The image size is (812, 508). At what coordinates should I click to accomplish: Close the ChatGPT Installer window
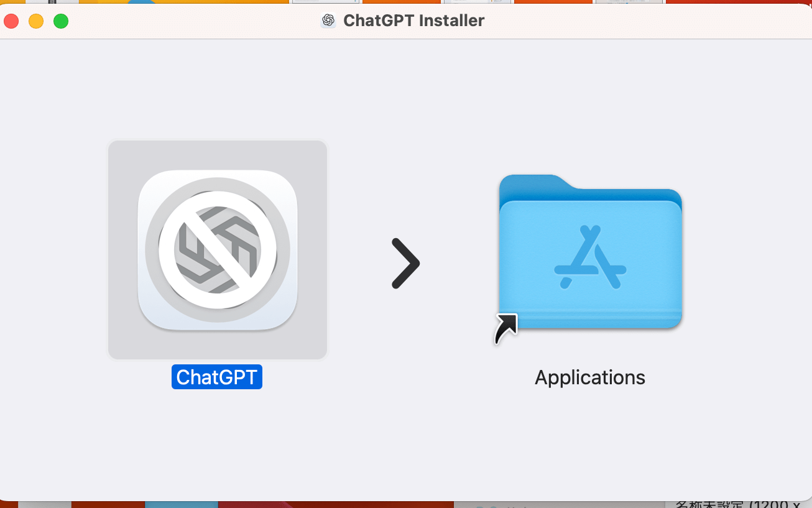click(x=11, y=21)
